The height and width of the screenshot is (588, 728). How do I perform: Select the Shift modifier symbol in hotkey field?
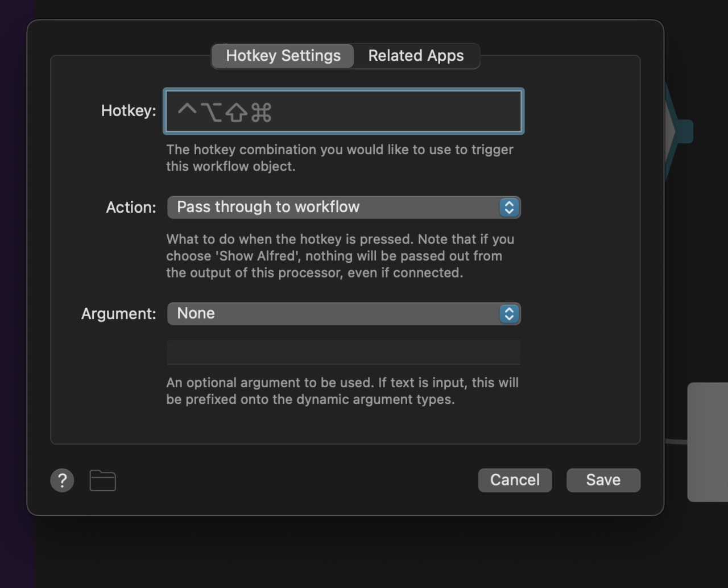click(236, 113)
